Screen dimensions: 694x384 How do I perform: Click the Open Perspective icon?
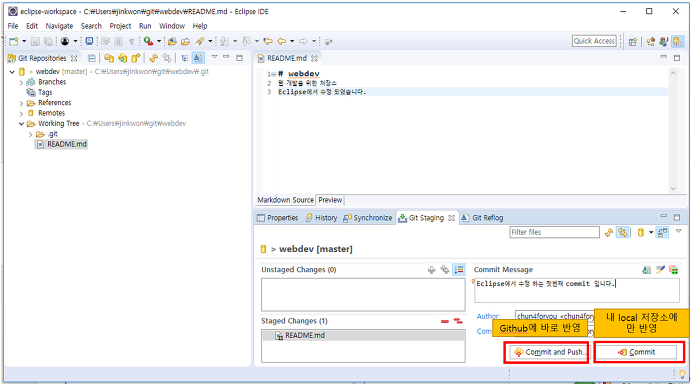[633, 42]
